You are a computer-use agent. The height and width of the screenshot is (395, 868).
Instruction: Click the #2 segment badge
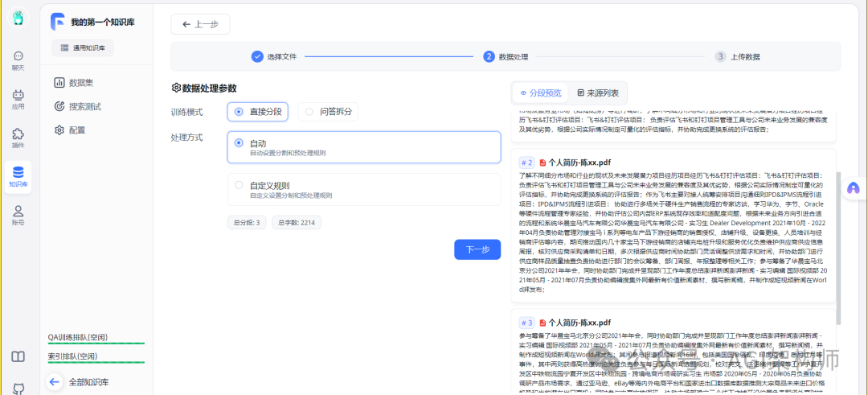tap(527, 163)
